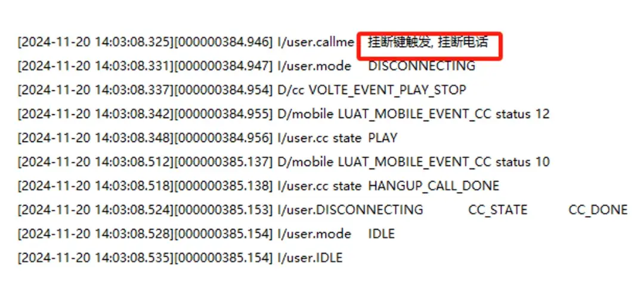Select the HANGUP_CALL_DONE log text
Screen dimensions: 644x293
(434, 186)
